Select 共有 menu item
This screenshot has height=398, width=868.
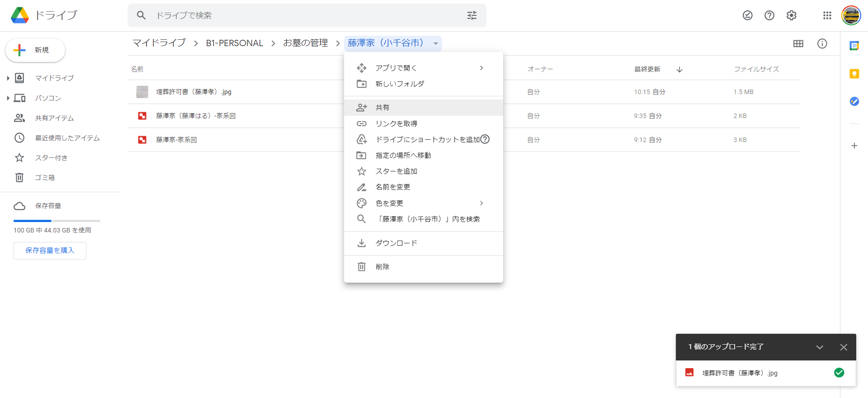point(424,108)
